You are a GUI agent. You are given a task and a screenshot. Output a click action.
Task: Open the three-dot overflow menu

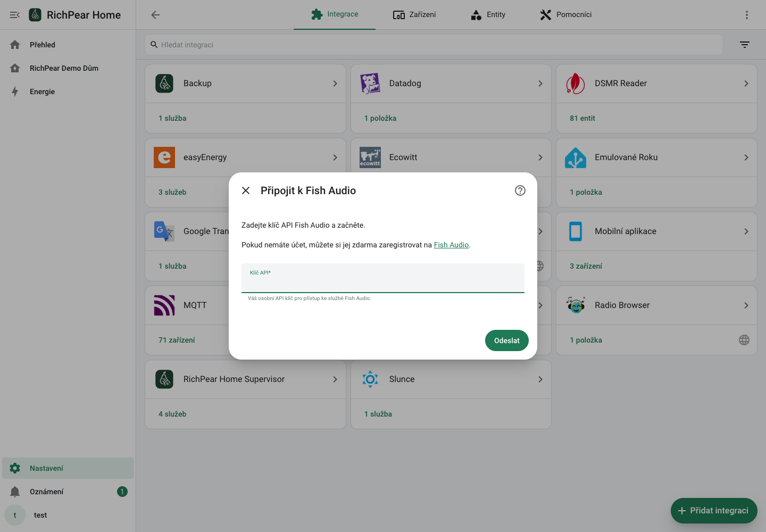(x=747, y=15)
